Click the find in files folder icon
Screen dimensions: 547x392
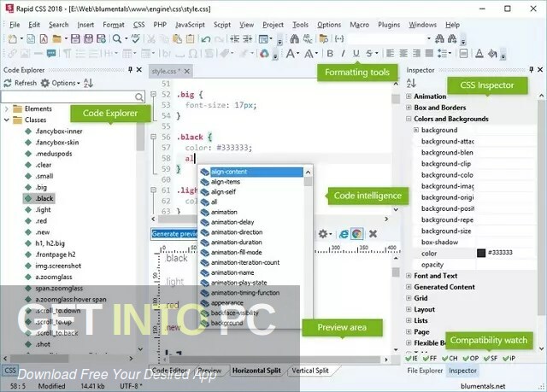click(x=323, y=38)
